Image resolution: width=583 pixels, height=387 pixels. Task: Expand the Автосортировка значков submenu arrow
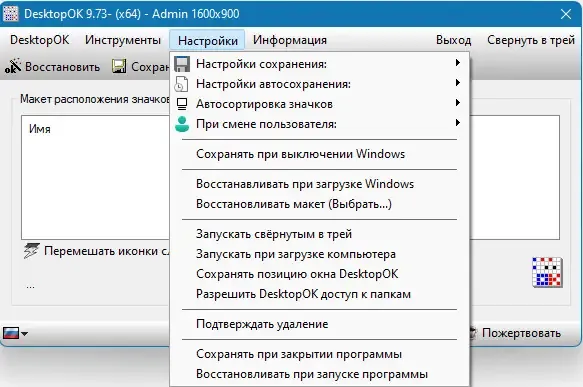(458, 103)
